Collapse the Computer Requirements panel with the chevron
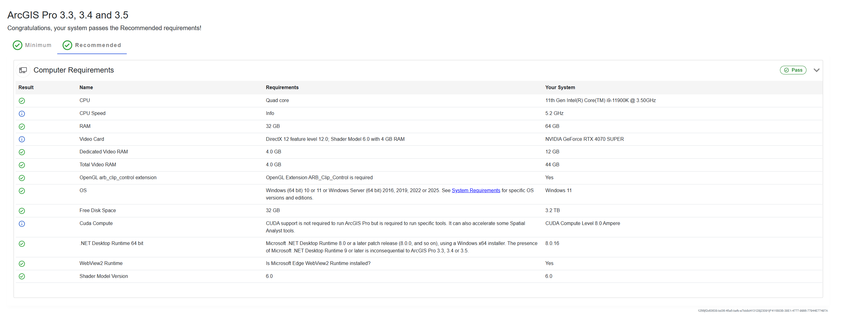868x336 pixels. (x=817, y=70)
